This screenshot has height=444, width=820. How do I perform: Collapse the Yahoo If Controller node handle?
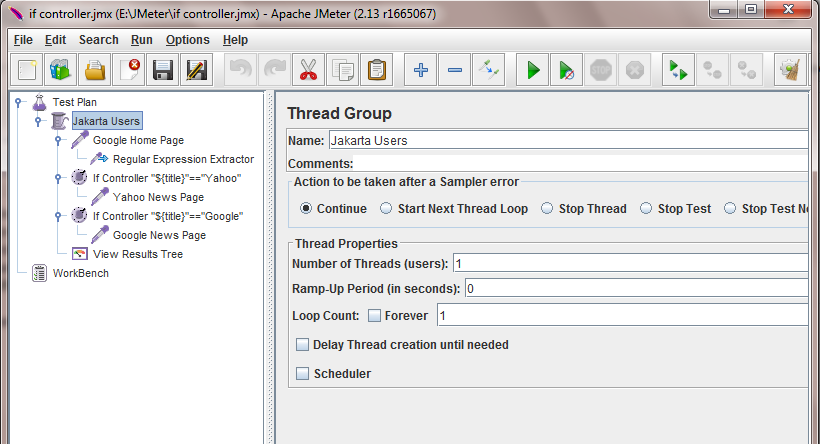(x=58, y=178)
